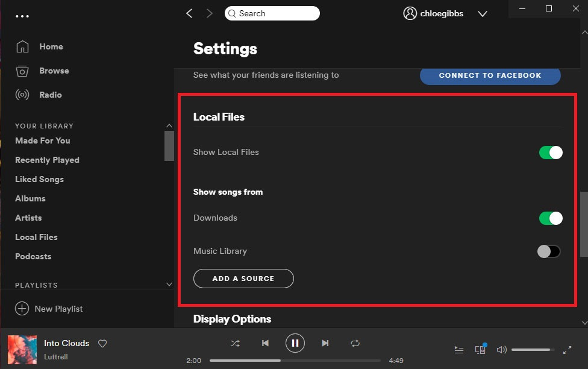Mute volume with the speaker icon
Screen dimensions: 588x369
point(501,350)
